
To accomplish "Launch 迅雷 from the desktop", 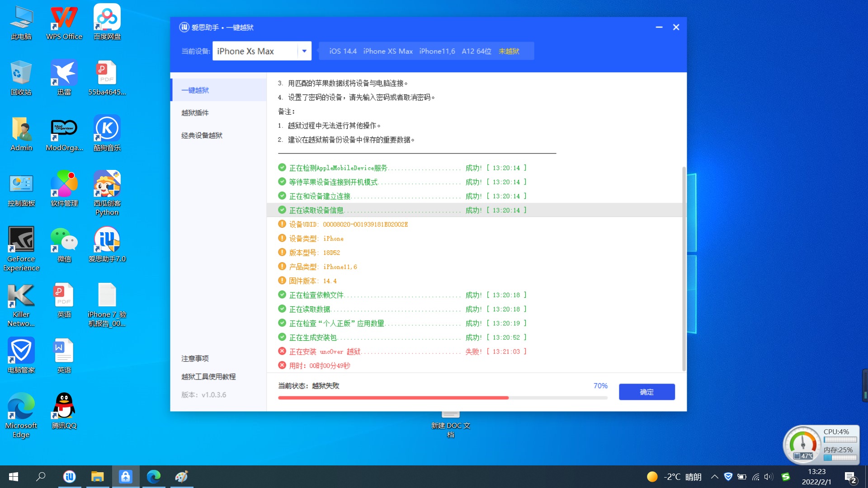I will [64, 78].
